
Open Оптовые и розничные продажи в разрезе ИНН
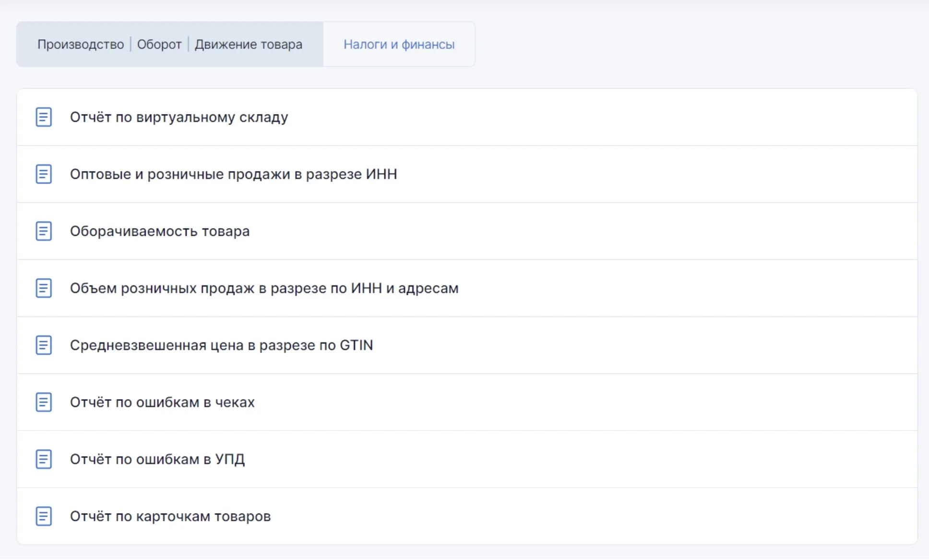click(233, 174)
